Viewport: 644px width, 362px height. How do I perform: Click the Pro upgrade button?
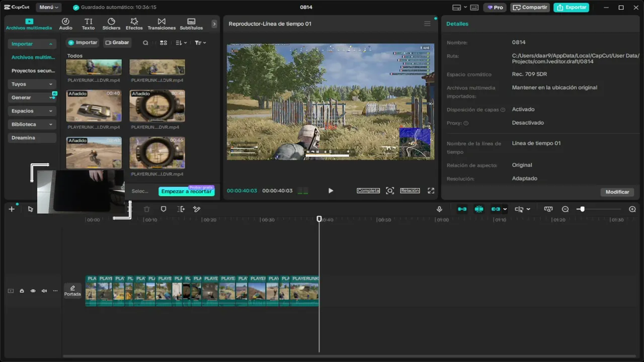pos(495,8)
